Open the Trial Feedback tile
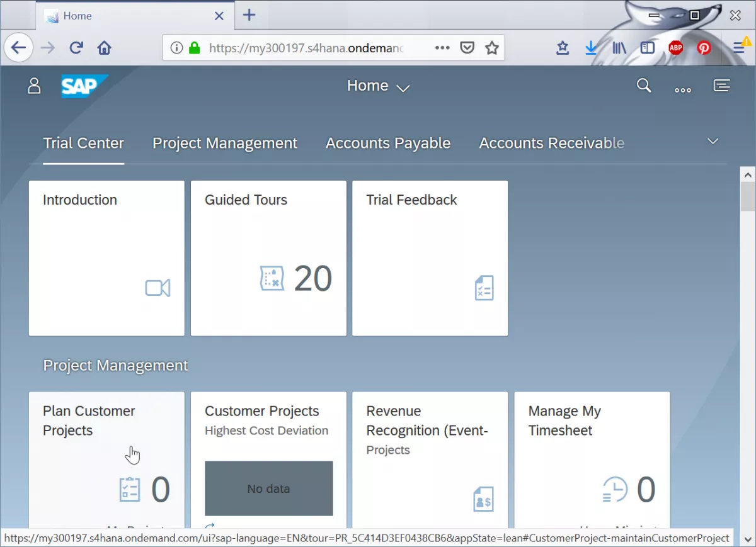 430,258
